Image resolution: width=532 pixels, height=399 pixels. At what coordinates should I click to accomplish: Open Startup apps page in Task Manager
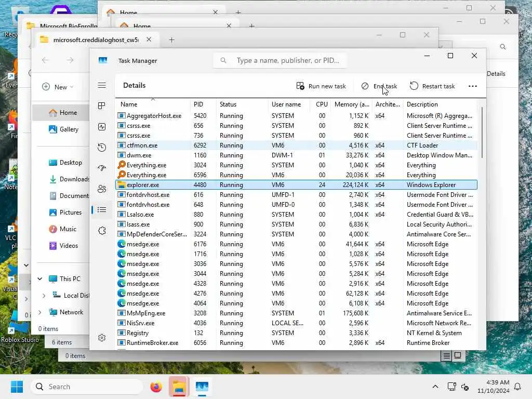tap(102, 168)
